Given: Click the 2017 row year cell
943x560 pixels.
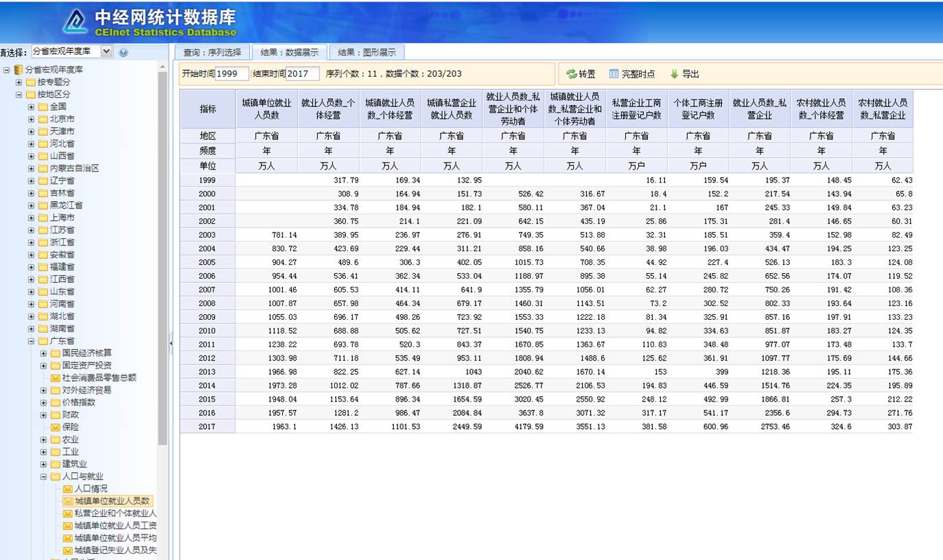Looking at the screenshot, I should click(x=207, y=427).
